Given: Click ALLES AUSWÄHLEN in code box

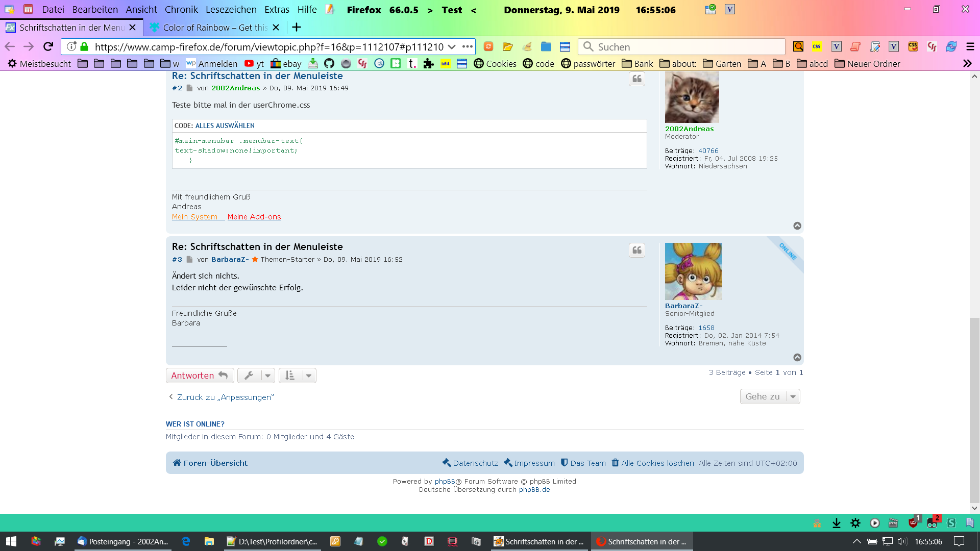Looking at the screenshot, I should (x=225, y=126).
